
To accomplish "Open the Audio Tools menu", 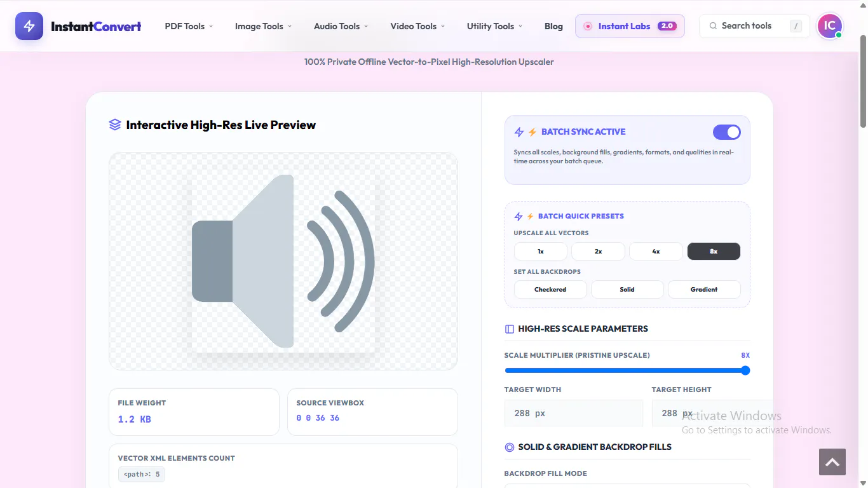I will click(x=341, y=26).
